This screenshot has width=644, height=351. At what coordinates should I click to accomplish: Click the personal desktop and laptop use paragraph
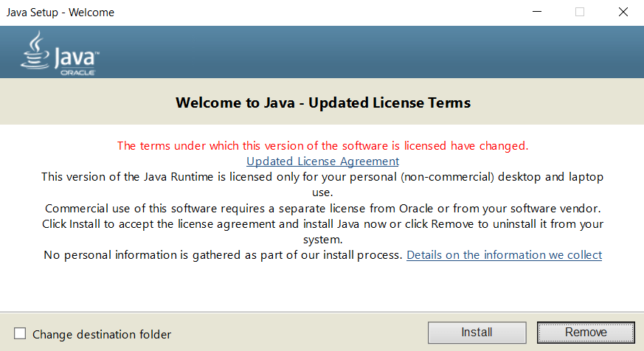[322, 176]
